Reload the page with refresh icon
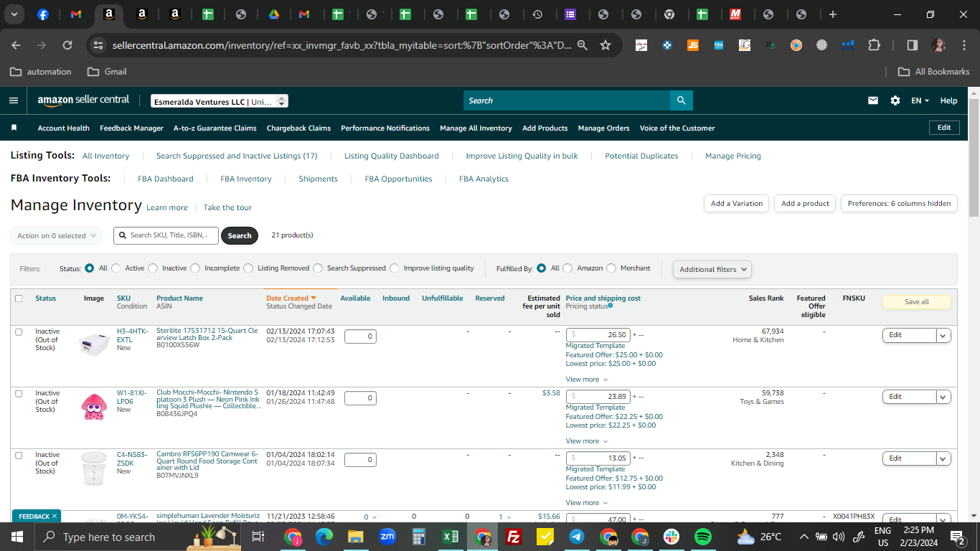 point(67,45)
